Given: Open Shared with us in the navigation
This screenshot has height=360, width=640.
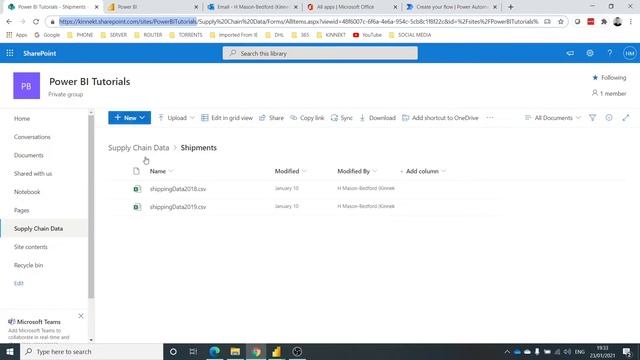Looking at the screenshot, I should (x=33, y=173).
